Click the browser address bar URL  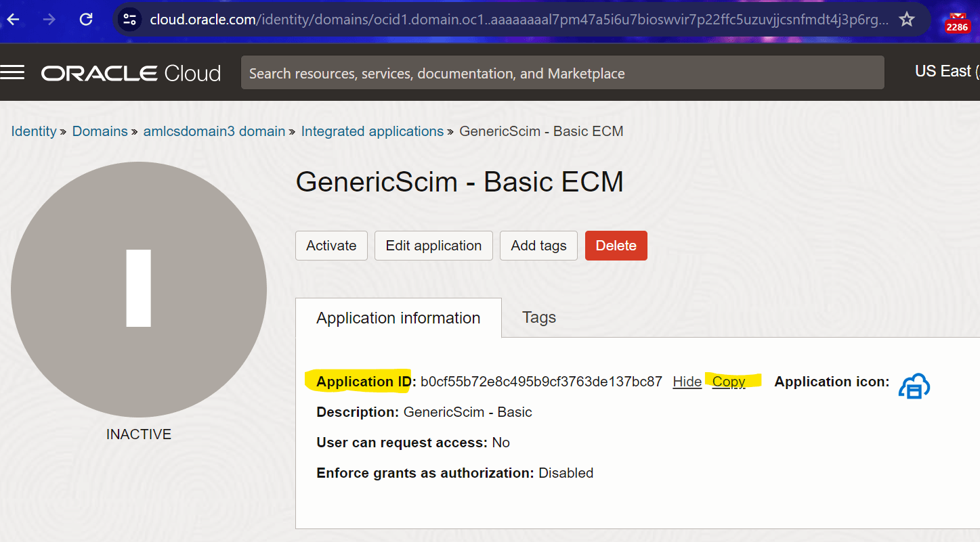[519, 20]
